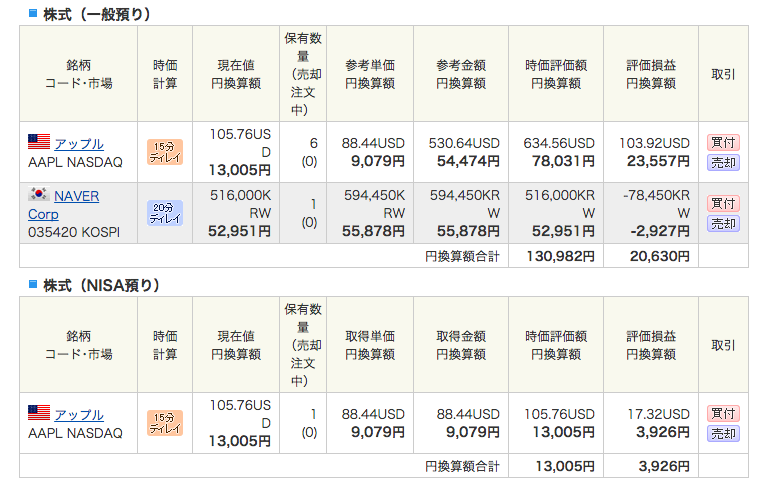Click 銘柄 コード・市場 header in 一般預り table
Screen dimensions: 761x499
[79, 74]
